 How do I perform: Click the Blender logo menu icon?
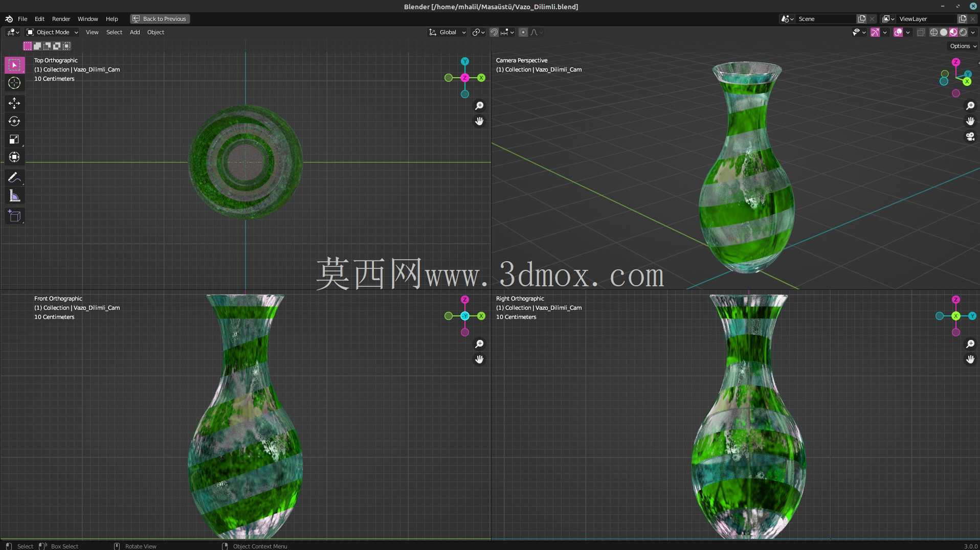tap(9, 19)
